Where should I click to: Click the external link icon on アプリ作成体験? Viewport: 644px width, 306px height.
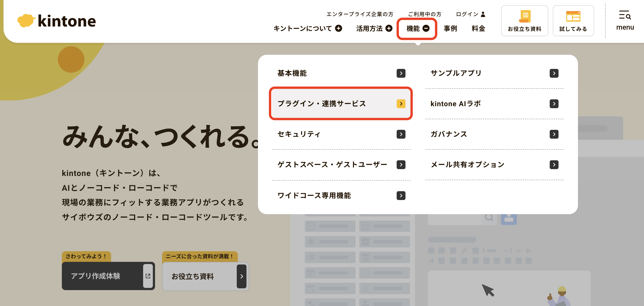click(148, 276)
